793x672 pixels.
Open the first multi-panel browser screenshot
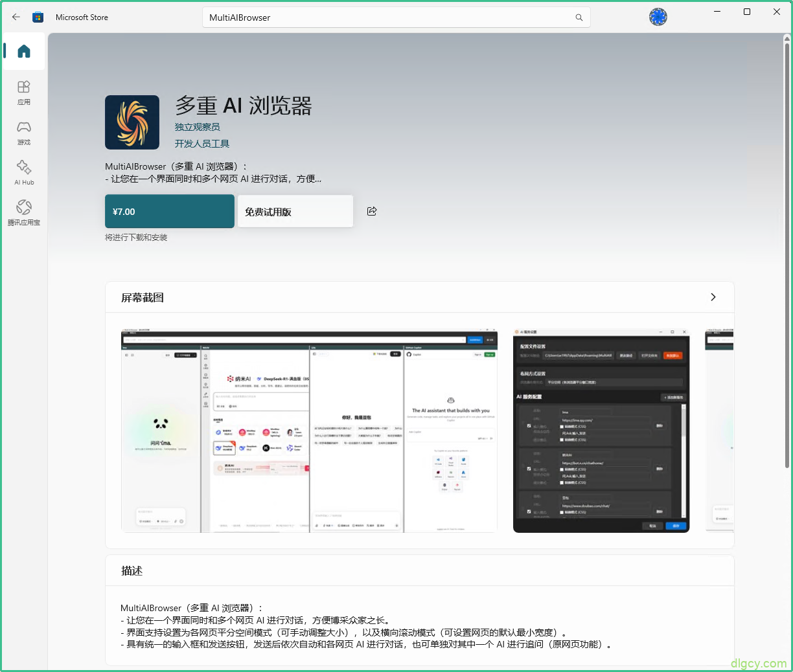pyautogui.click(x=309, y=431)
